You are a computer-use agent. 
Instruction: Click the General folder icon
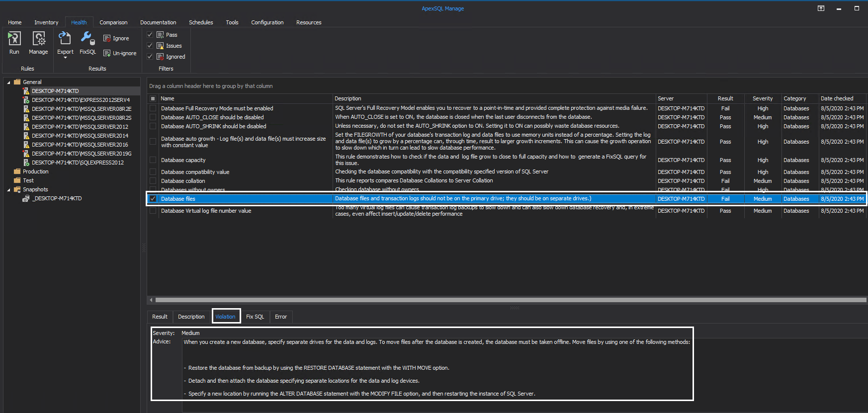(x=17, y=82)
